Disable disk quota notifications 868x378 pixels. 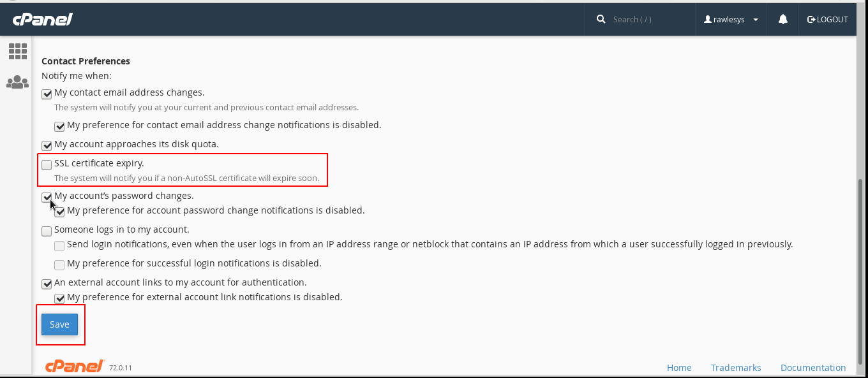click(x=46, y=145)
